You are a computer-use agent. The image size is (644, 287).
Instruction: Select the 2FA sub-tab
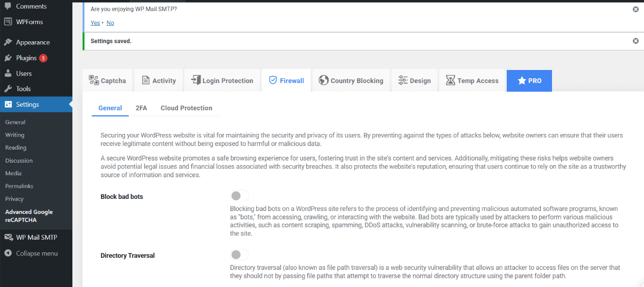[141, 108]
